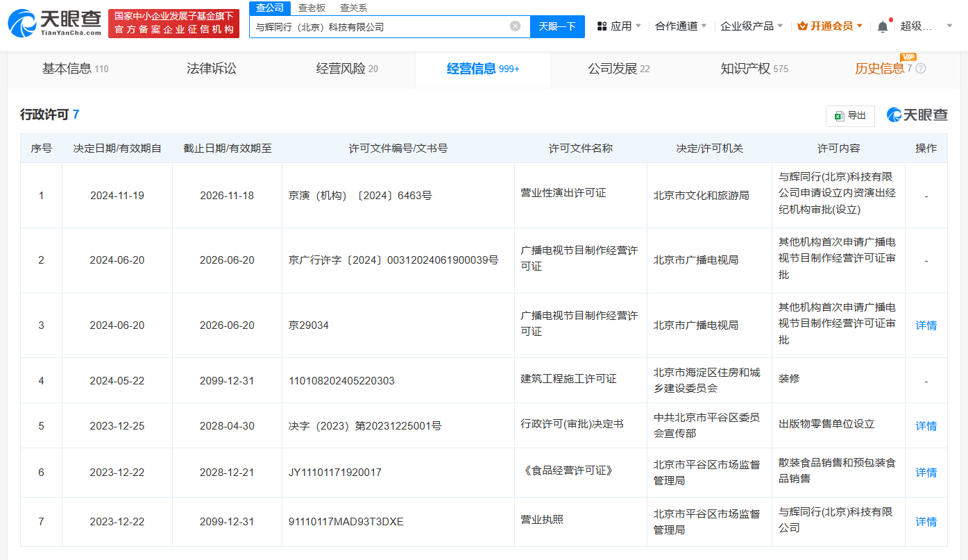Click the help question mark beside 历史信息
The height and width of the screenshot is (560, 968).
(921, 69)
